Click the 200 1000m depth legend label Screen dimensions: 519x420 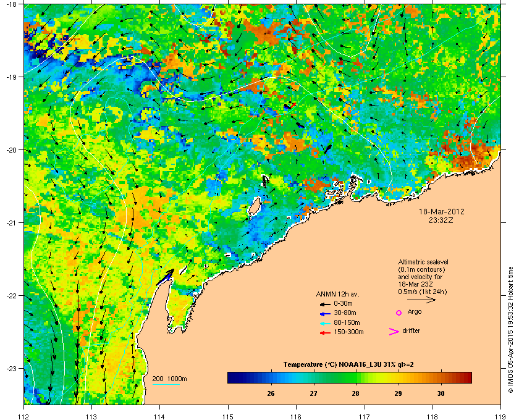(x=169, y=379)
